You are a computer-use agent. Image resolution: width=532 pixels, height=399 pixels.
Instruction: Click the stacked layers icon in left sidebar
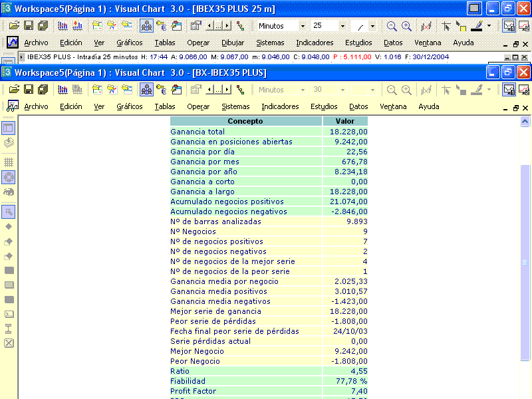(9, 142)
